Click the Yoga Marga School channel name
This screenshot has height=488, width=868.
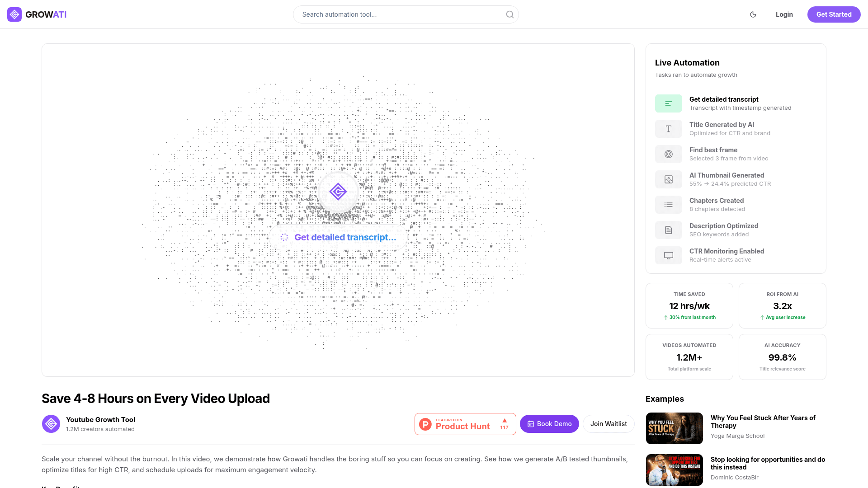click(737, 436)
